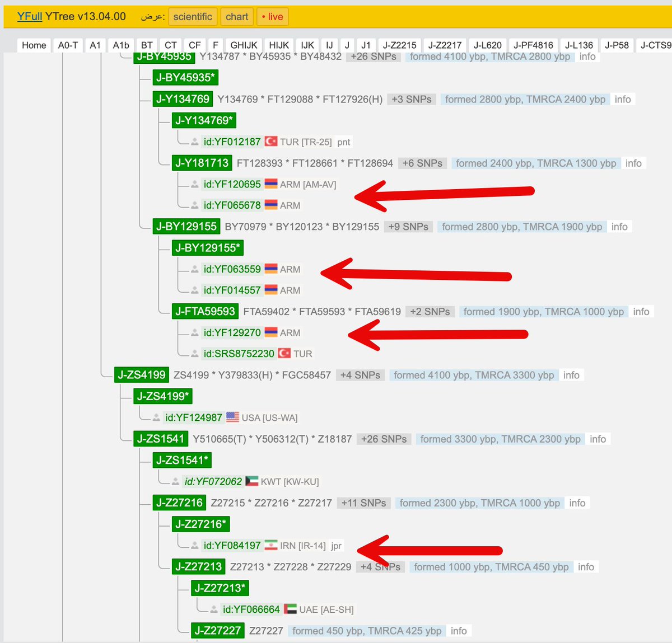Open the GHIJK tab
The image size is (672, 643).
(x=244, y=45)
